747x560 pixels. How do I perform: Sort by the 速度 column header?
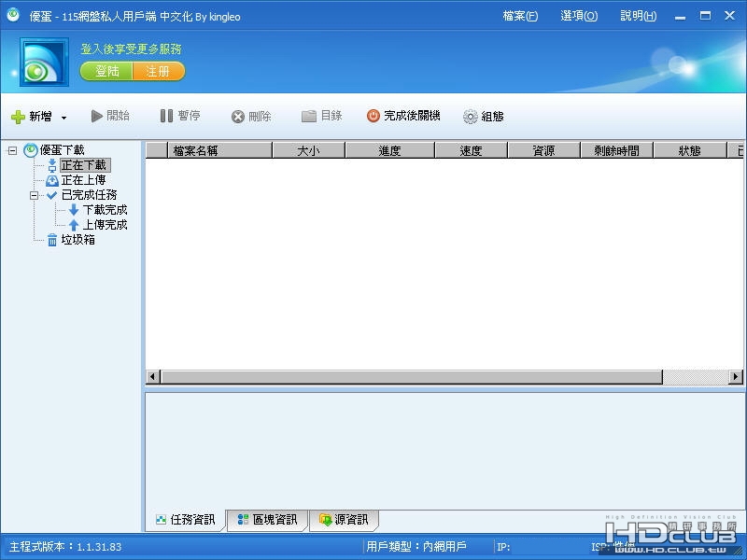coord(472,150)
